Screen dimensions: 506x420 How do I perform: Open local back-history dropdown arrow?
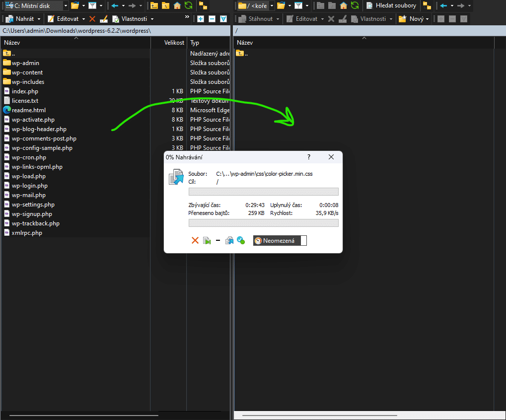pos(123,5)
